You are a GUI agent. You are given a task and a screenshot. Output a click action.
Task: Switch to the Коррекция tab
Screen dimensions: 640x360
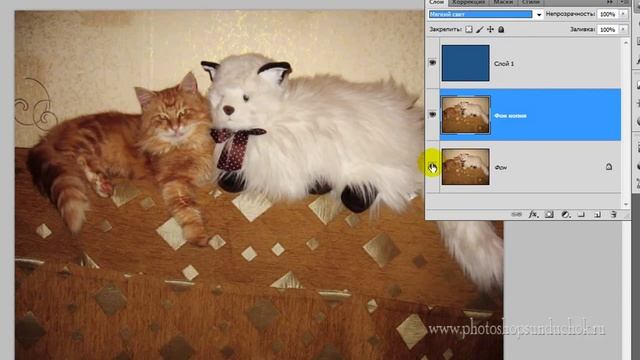(469, 2)
